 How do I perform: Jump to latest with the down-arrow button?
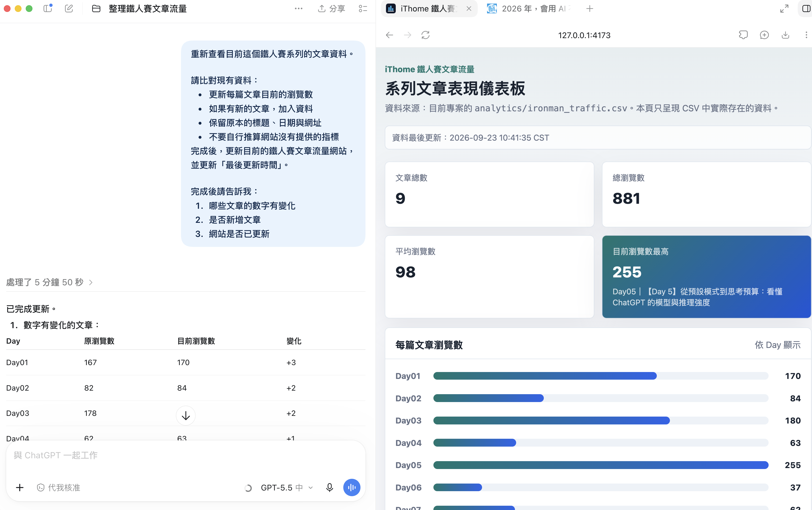[185, 416]
